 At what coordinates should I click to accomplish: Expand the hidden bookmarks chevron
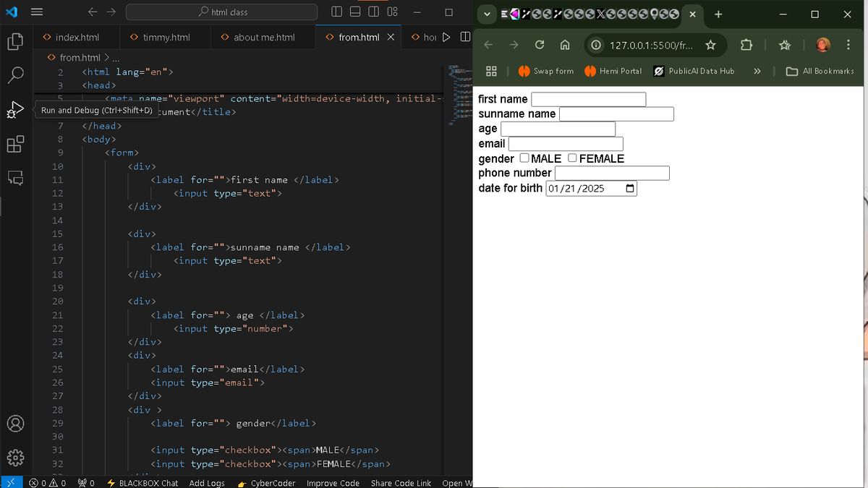pyautogui.click(x=757, y=71)
